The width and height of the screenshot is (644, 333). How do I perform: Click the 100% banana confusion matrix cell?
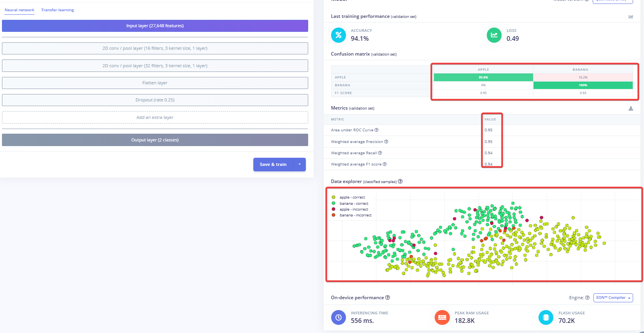(x=583, y=85)
